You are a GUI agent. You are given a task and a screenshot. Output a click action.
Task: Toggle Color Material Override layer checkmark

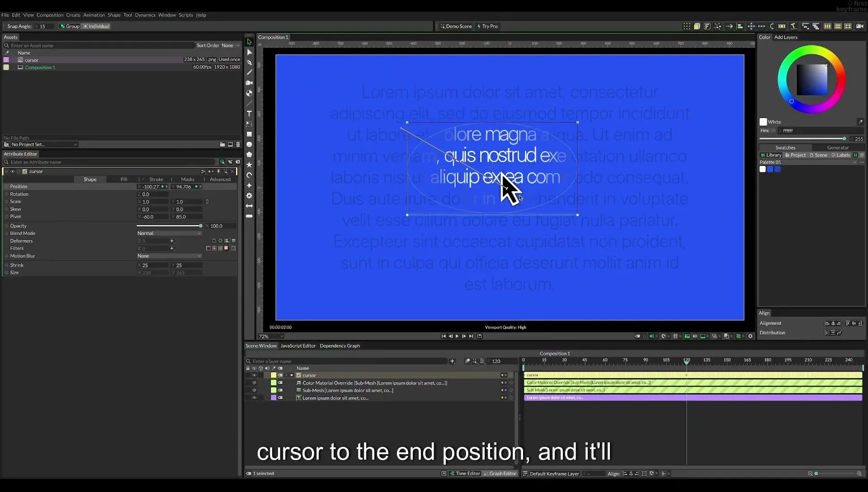coord(254,383)
